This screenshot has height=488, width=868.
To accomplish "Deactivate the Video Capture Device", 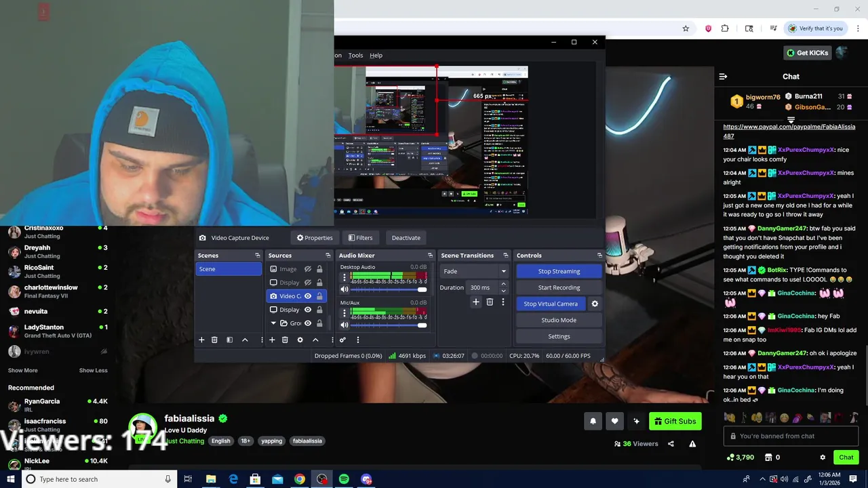I will [406, 238].
